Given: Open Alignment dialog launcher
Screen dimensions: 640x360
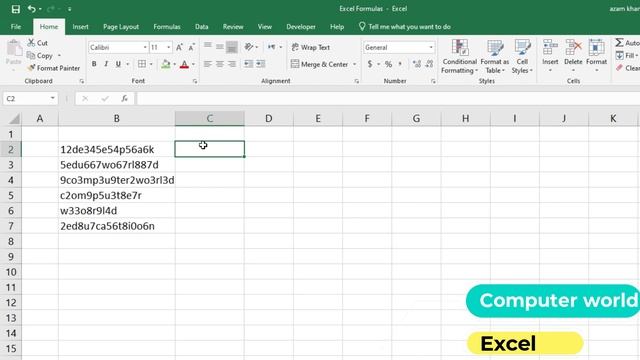Looking at the screenshot, I should pos(356,82).
